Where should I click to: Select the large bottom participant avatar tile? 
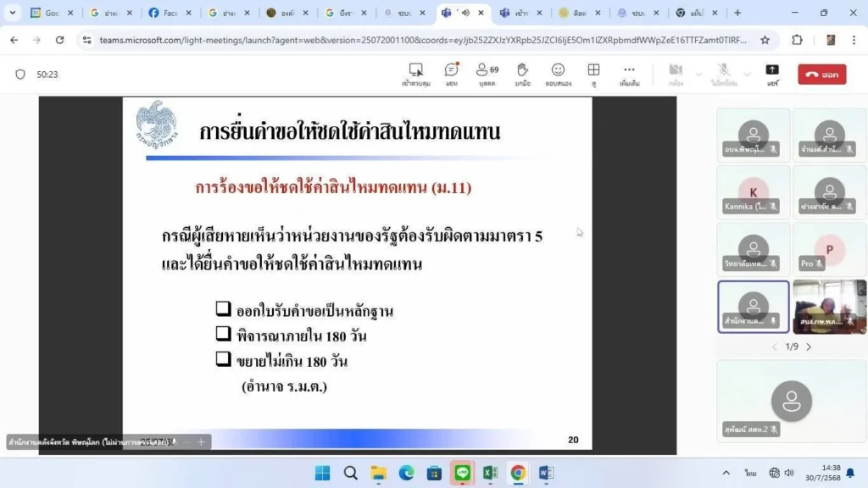coord(792,401)
